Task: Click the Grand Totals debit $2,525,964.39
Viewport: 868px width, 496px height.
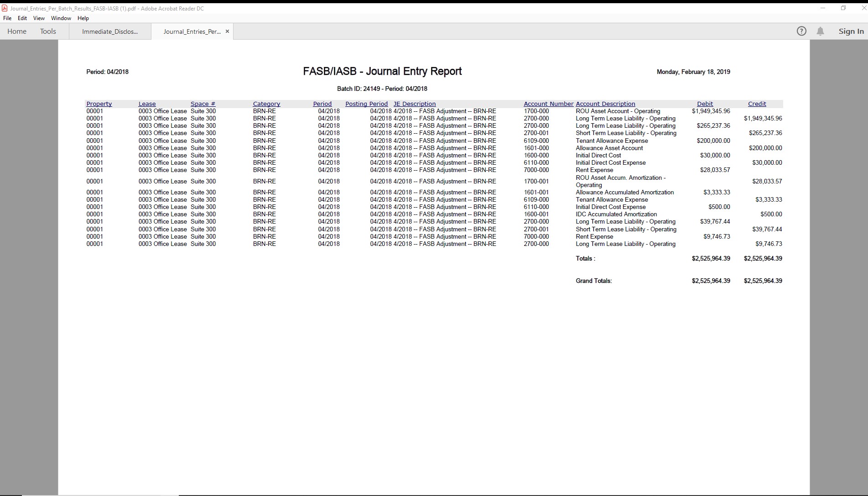Action: tap(711, 281)
